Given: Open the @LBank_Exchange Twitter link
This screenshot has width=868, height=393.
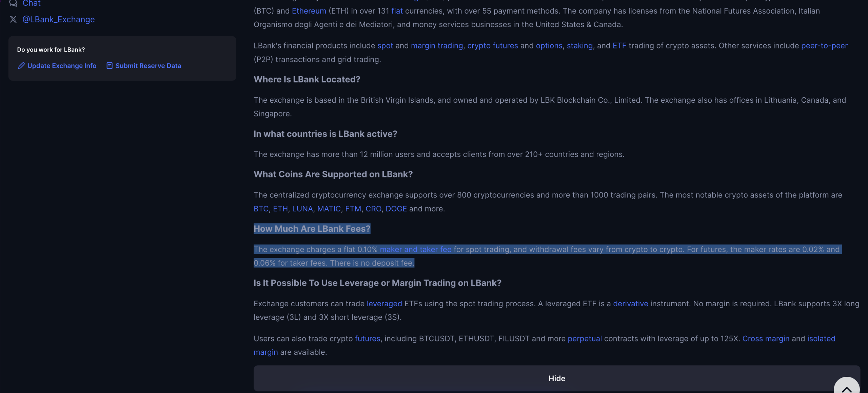Looking at the screenshot, I should click(x=58, y=19).
